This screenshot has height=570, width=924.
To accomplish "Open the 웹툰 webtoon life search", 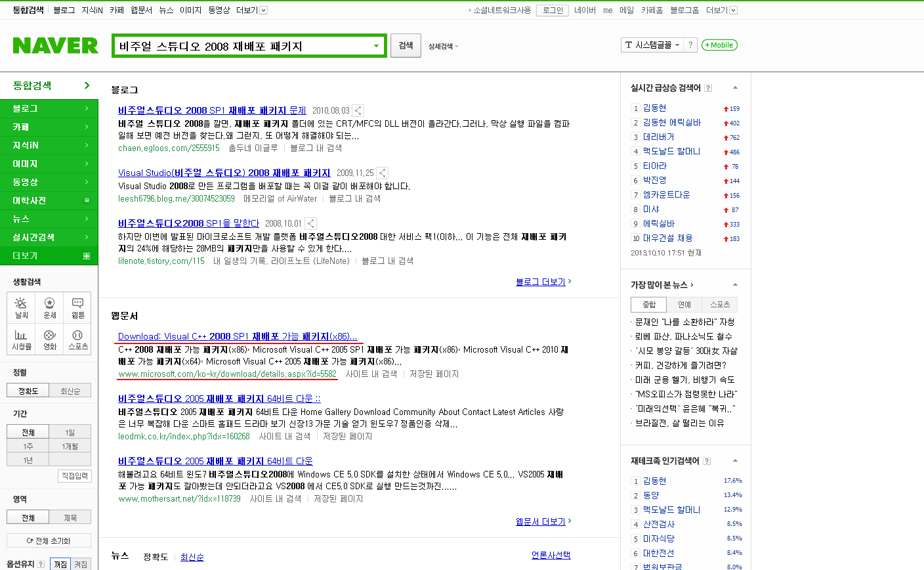I will (78, 307).
